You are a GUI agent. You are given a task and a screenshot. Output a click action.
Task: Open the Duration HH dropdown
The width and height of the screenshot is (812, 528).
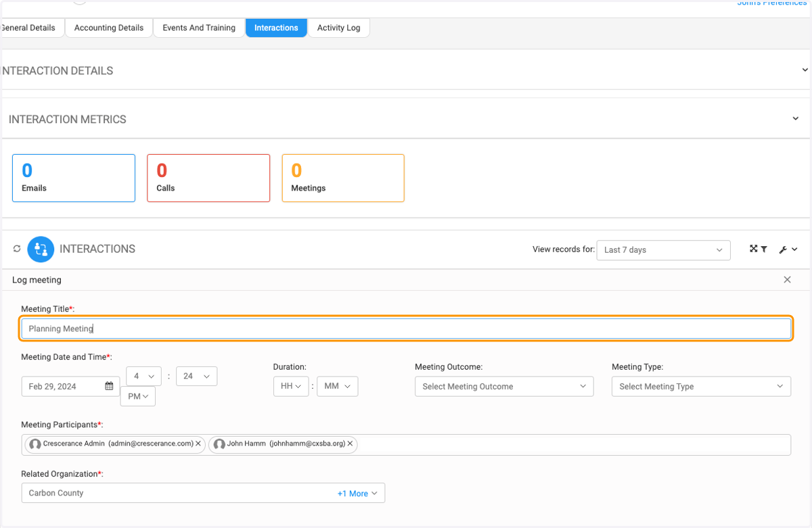pyautogui.click(x=291, y=386)
